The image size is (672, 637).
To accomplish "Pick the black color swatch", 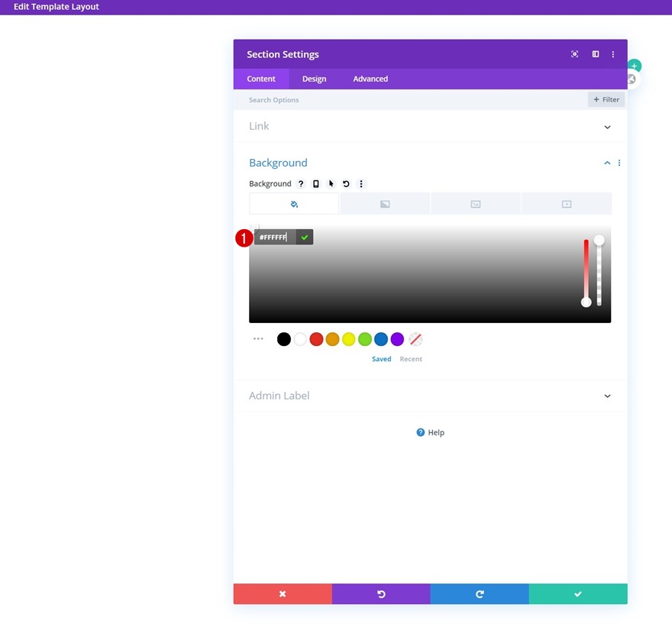I will click(284, 339).
